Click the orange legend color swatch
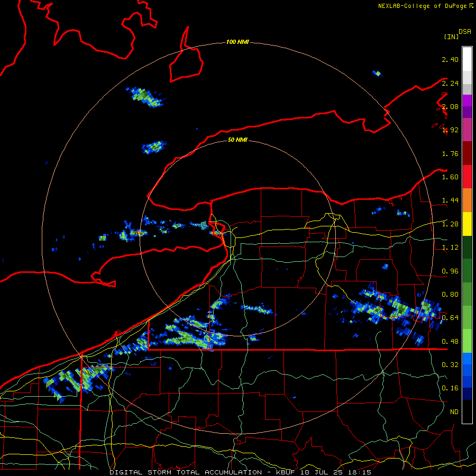The image size is (476, 476). (467, 200)
